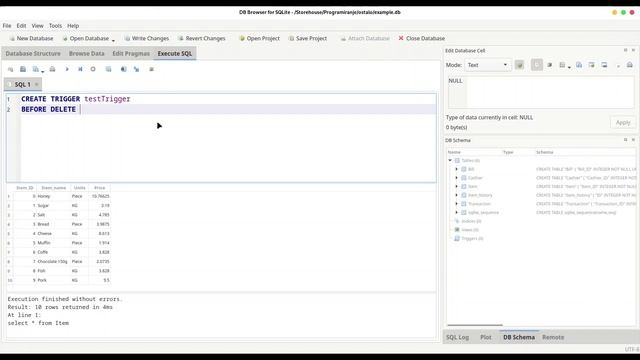The width and height of the screenshot is (640, 360).
Task: Save the results view icon
Action: 108,69
